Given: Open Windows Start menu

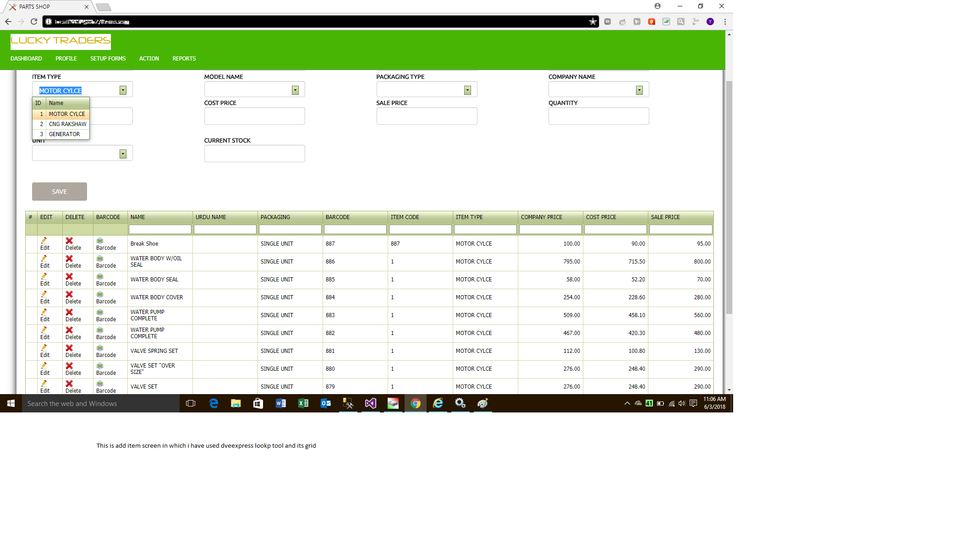Looking at the screenshot, I should [11, 403].
